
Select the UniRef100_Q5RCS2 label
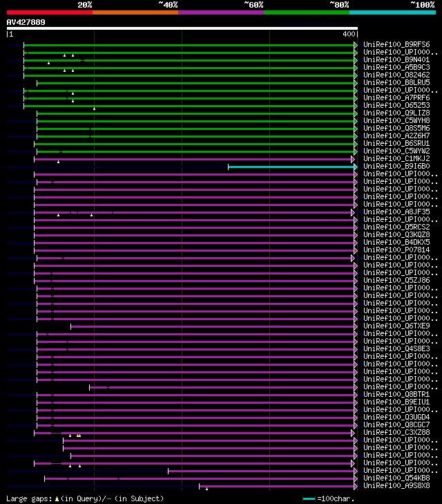tap(396, 227)
